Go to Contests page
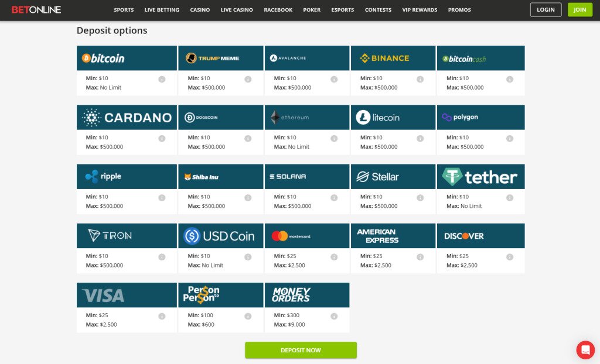600x364 pixels. point(378,10)
